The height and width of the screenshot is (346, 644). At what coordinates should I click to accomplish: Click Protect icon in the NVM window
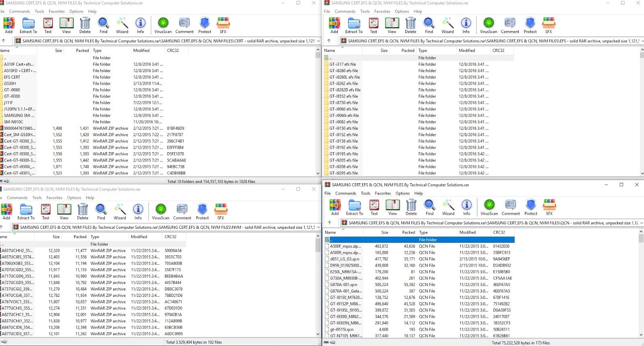pyautogui.click(x=202, y=211)
